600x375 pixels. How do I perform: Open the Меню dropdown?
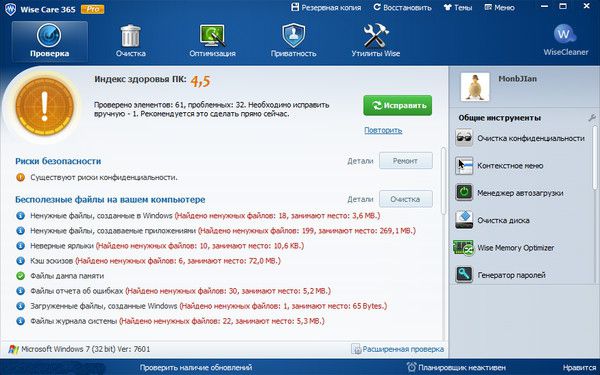coord(499,7)
